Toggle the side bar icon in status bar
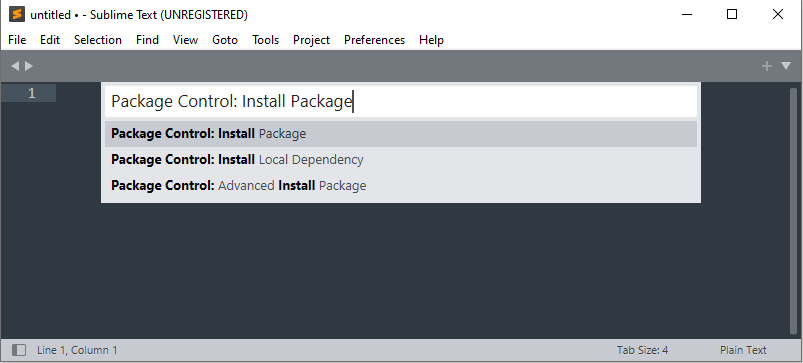The width and height of the screenshot is (803, 363). click(x=19, y=350)
